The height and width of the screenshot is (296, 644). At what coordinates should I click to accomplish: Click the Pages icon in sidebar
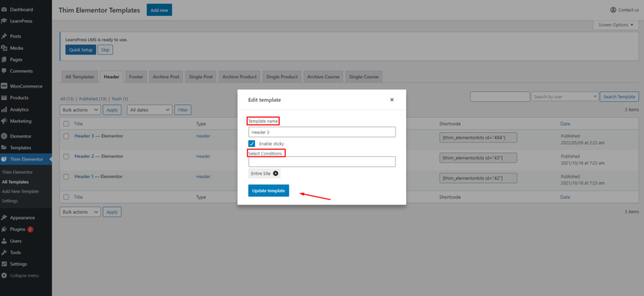click(4, 60)
